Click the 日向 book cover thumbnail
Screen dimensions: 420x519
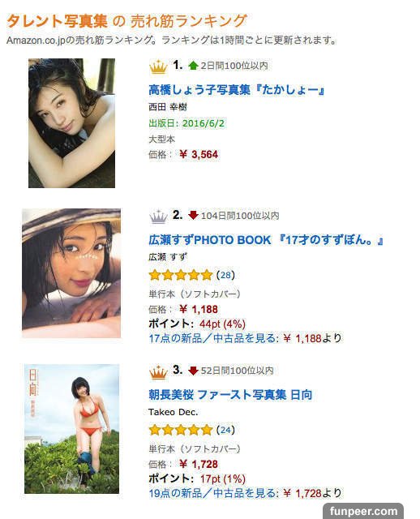tap(71, 429)
